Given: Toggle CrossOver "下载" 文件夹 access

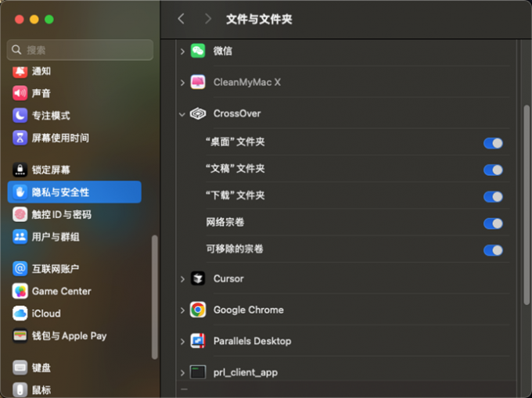Looking at the screenshot, I should [493, 196].
